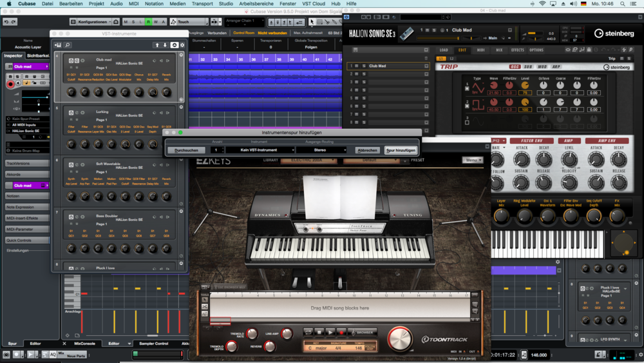Click the search icon in VST-Instrumente panel

click(x=68, y=45)
